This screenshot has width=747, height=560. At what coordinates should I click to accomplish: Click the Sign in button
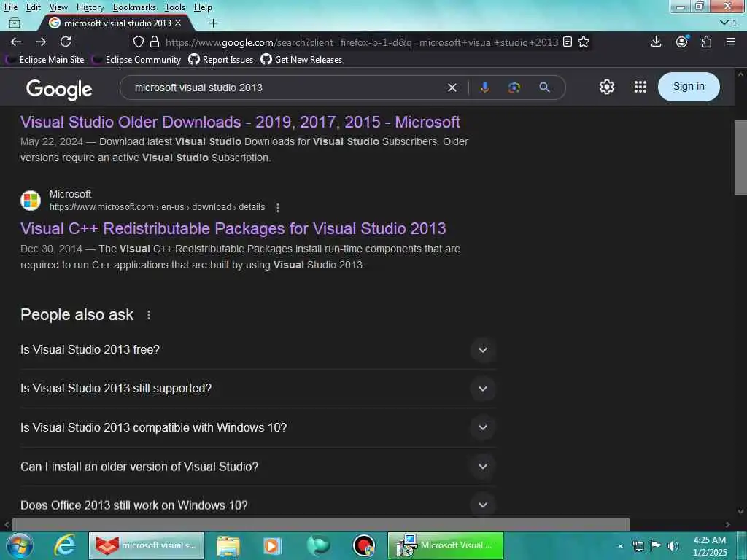(689, 87)
